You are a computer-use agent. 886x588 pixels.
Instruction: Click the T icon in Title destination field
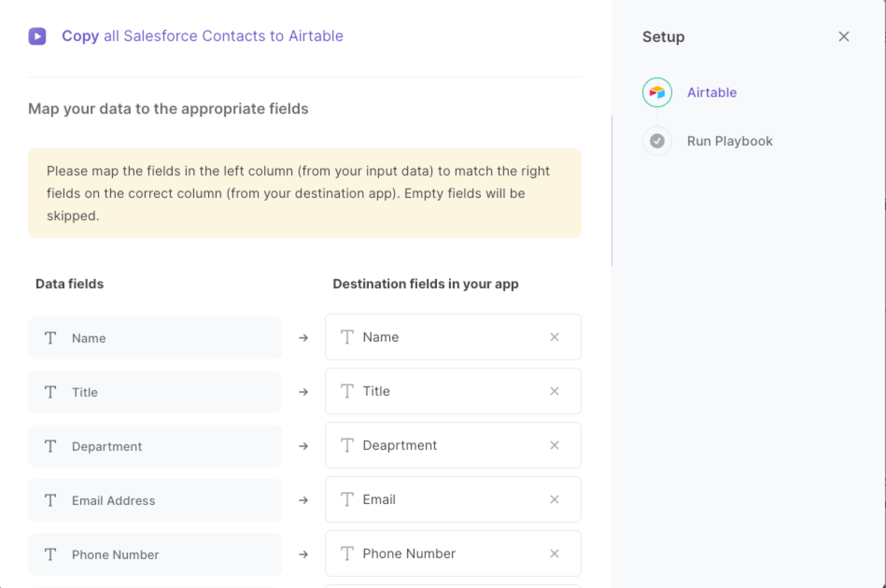(x=347, y=391)
